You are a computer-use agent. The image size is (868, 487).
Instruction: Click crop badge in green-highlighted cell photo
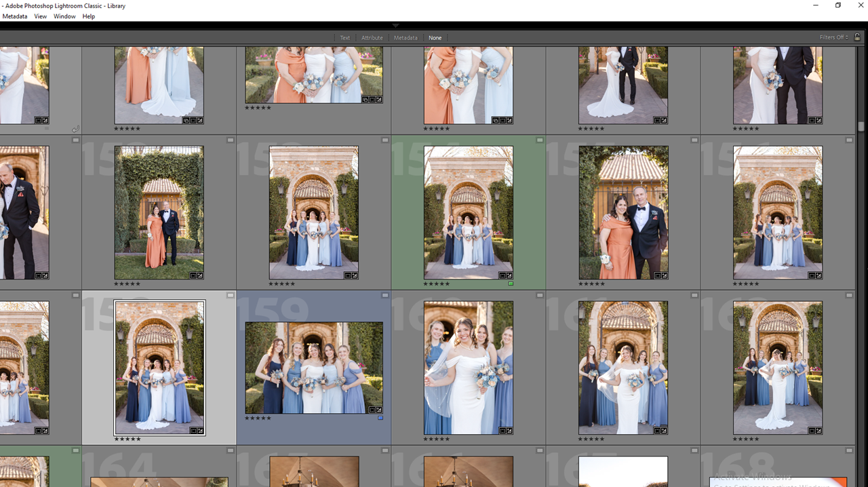502,275
